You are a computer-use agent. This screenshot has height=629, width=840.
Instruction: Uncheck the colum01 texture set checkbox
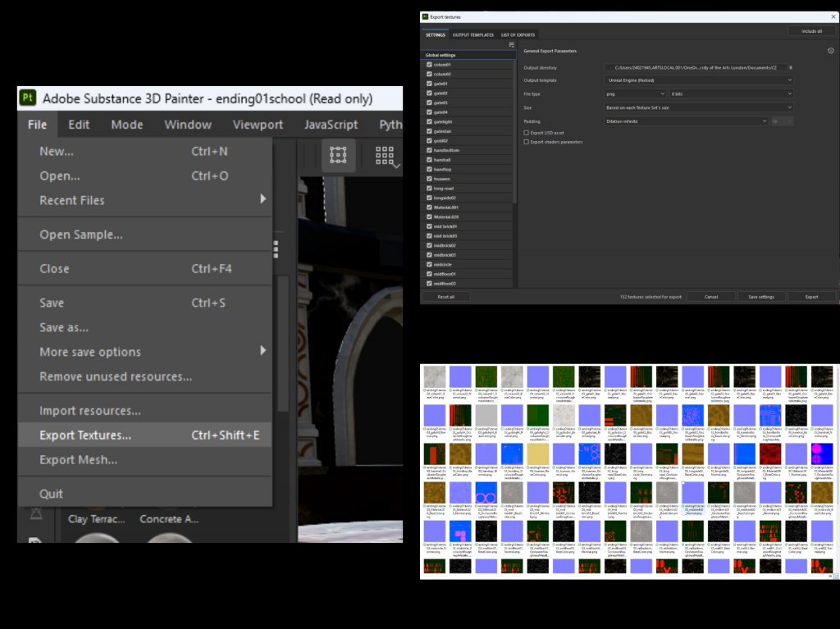(x=429, y=64)
